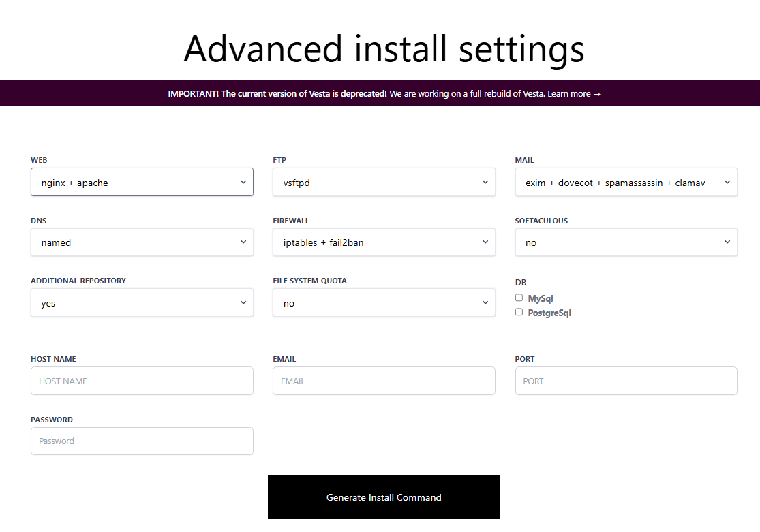The height and width of the screenshot is (532, 760).
Task: Expand the WEB dropdown via its chevron
Action: (243, 182)
